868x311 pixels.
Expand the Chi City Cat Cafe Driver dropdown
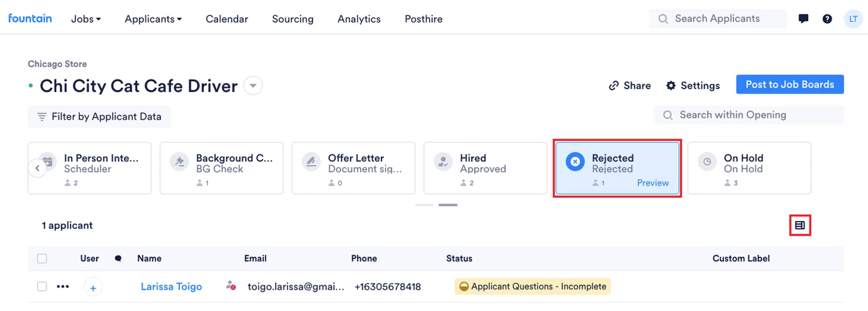[x=253, y=86]
